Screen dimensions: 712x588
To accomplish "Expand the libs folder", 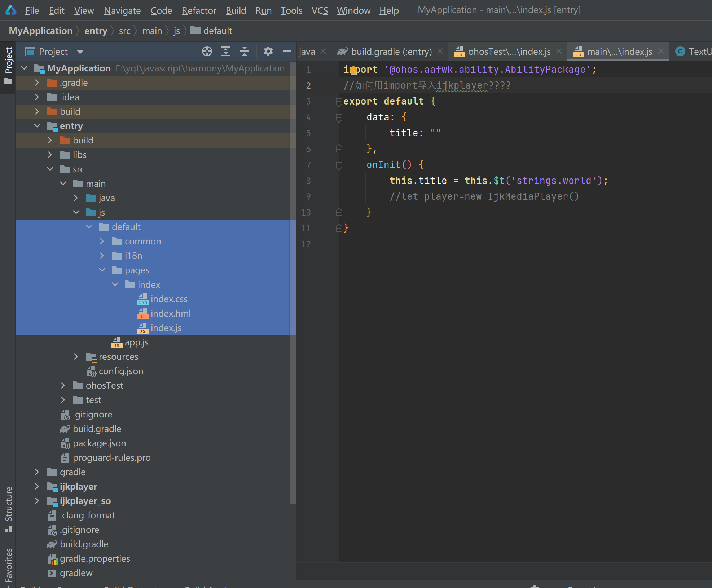I will coord(50,155).
